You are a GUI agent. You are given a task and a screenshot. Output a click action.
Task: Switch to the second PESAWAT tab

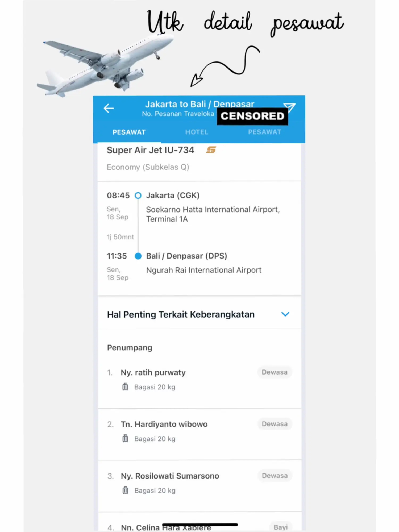coord(264,132)
